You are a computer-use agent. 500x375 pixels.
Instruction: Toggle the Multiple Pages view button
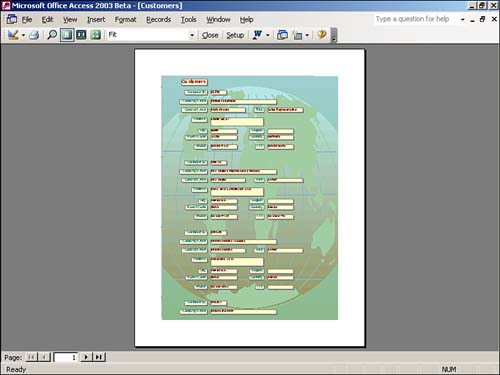96,35
